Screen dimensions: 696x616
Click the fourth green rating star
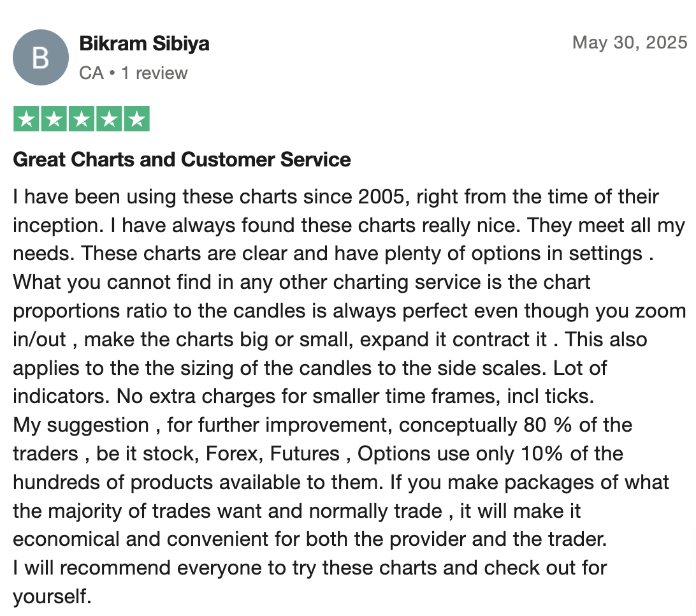(109, 119)
